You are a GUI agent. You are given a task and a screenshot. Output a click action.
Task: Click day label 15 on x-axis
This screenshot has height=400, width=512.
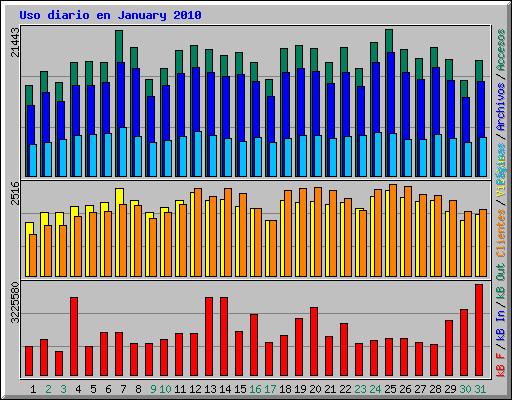(240, 389)
